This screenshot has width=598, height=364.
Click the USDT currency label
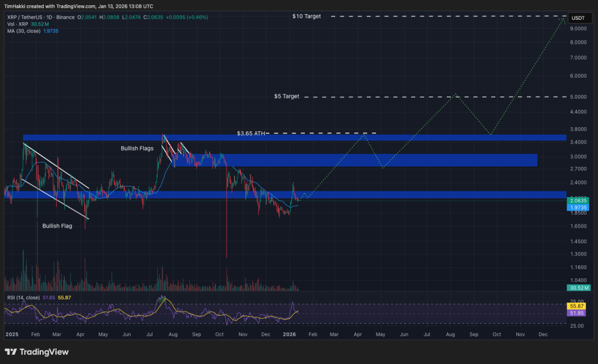[578, 18]
